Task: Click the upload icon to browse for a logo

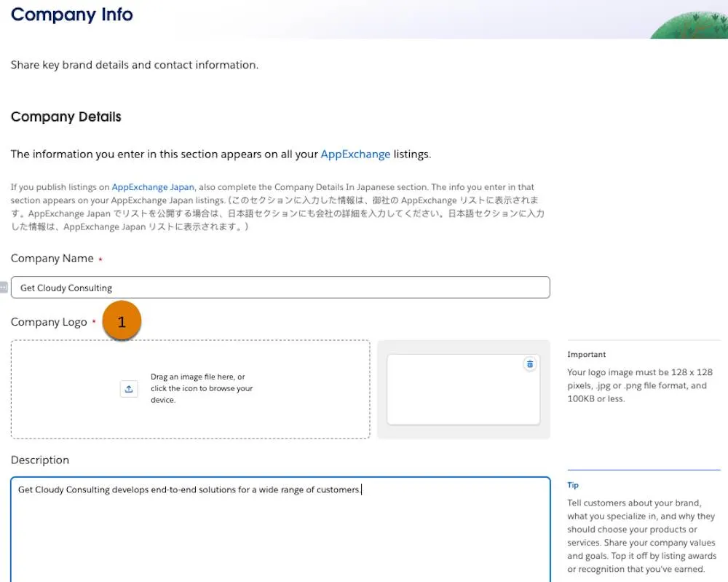Action: click(129, 389)
